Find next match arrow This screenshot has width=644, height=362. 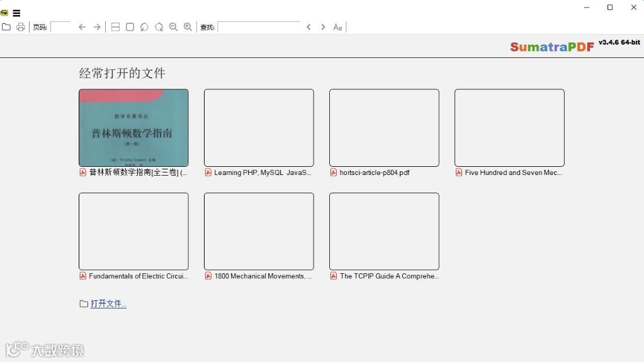pos(323,27)
